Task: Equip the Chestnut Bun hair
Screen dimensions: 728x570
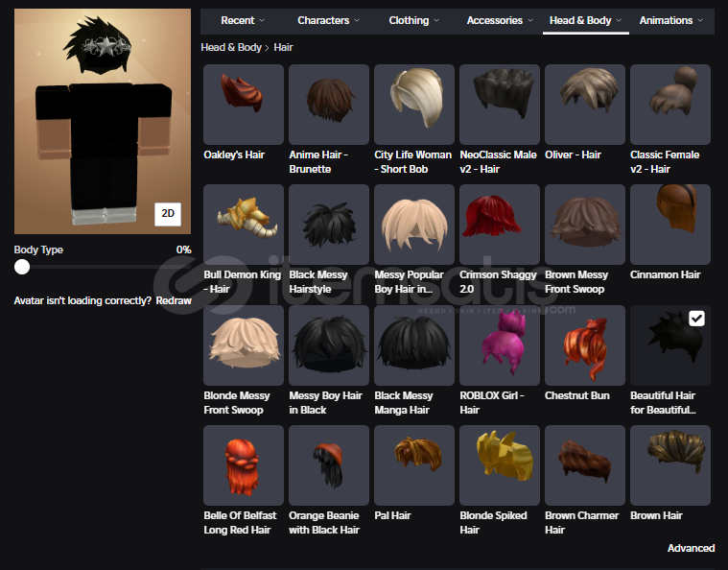Action: (x=585, y=345)
